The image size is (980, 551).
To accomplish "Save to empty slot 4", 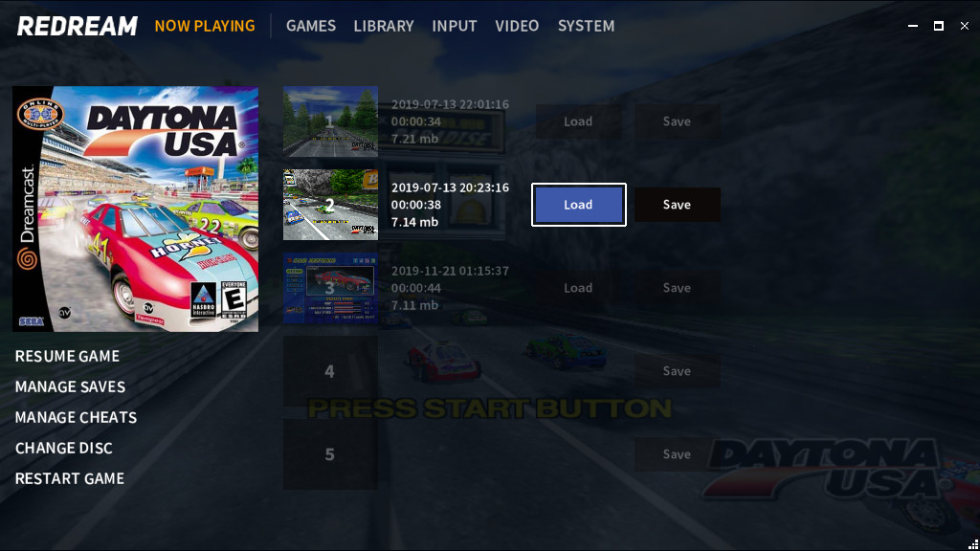I will pyautogui.click(x=677, y=371).
